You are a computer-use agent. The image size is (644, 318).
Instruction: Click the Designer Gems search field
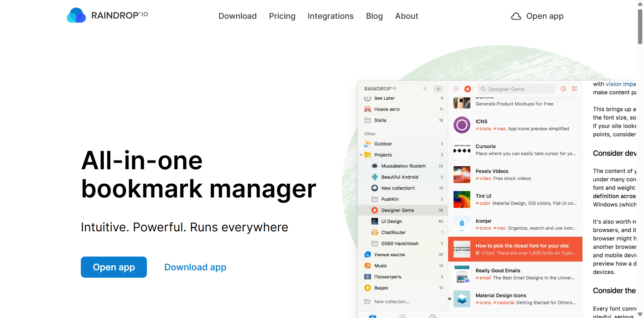click(517, 89)
